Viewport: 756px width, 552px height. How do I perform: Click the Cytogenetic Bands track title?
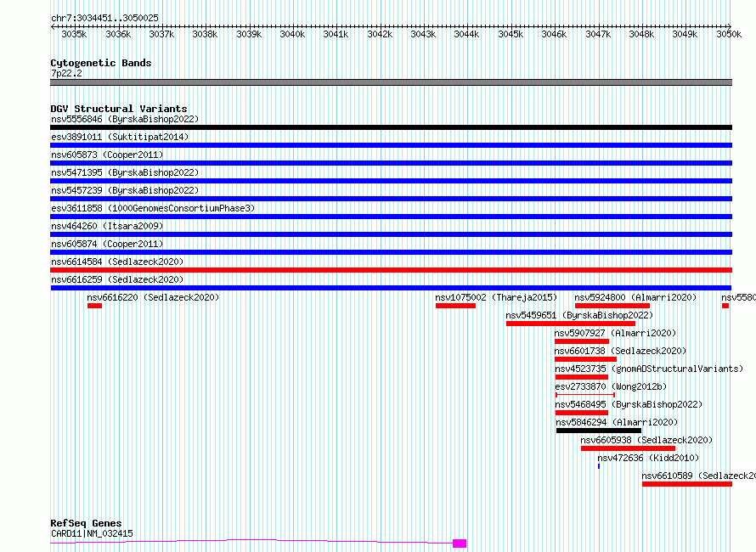(101, 63)
